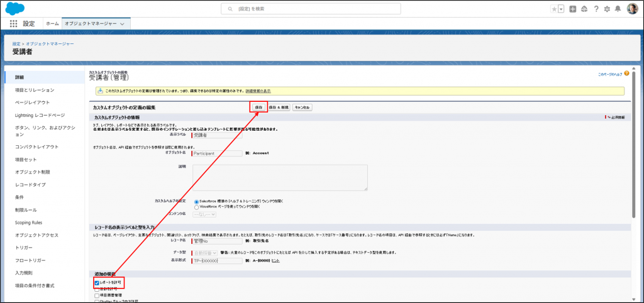Select the Visualforce page help radio option
Image resolution: width=644 pixels, height=303 pixels.
pyautogui.click(x=197, y=206)
